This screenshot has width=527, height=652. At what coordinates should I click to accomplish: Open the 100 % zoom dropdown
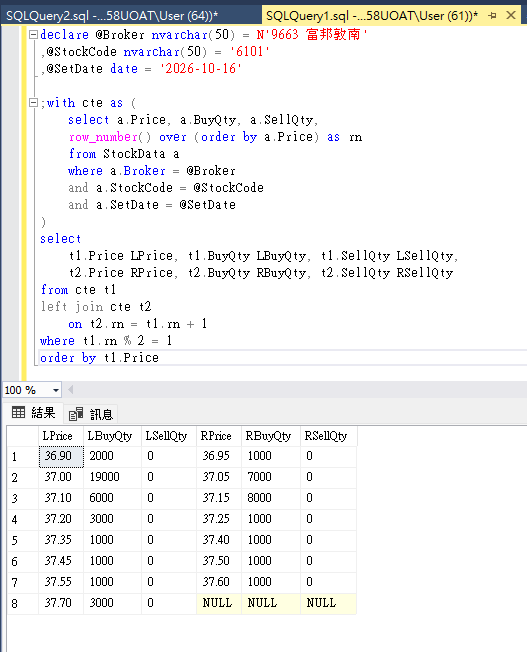point(56,390)
